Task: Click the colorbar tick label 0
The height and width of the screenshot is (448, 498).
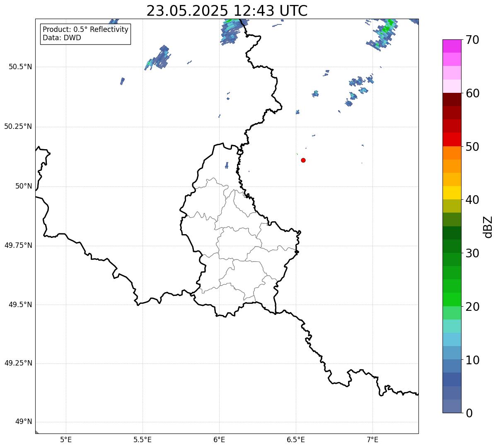Action: [x=469, y=413]
